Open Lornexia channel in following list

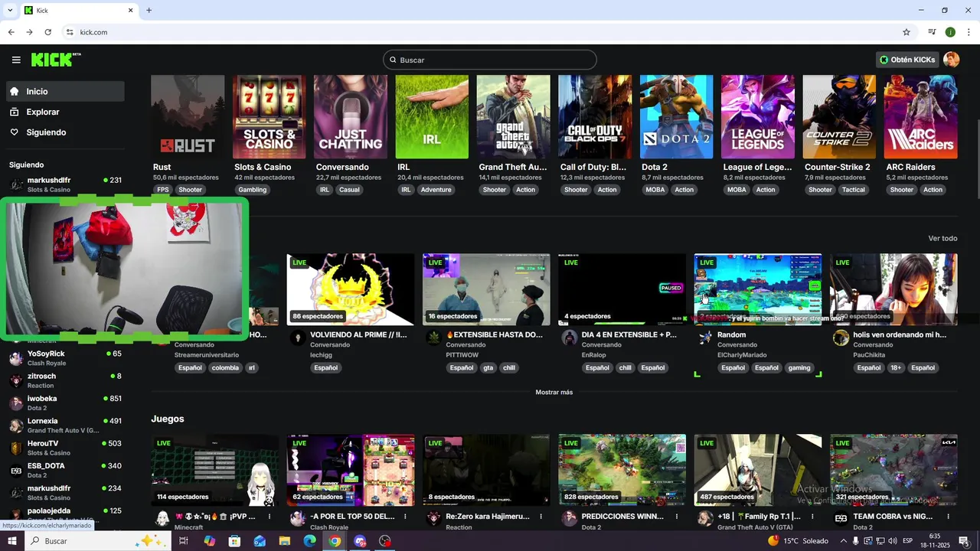coord(65,425)
